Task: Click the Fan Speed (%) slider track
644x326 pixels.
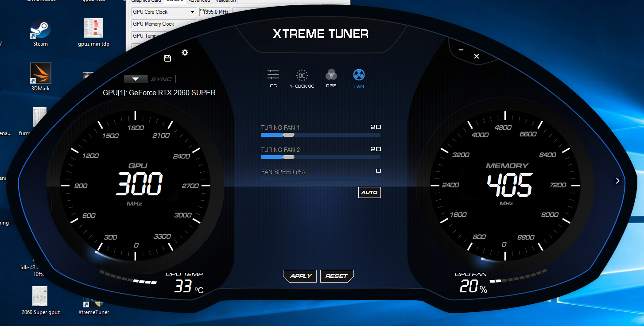Action: click(x=321, y=179)
